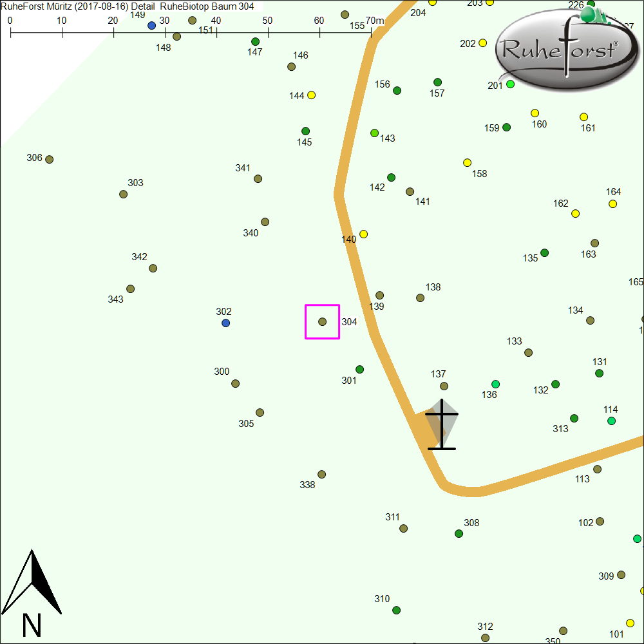Pick the tree marker 137 above the cross
Image resolution: width=644 pixels, height=644 pixels.
click(444, 386)
